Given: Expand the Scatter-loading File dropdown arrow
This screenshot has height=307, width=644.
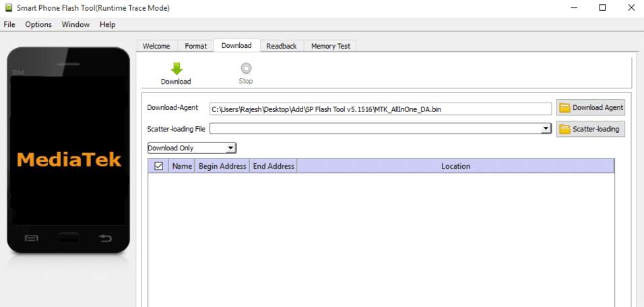Looking at the screenshot, I should pyautogui.click(x=546, y=129).
